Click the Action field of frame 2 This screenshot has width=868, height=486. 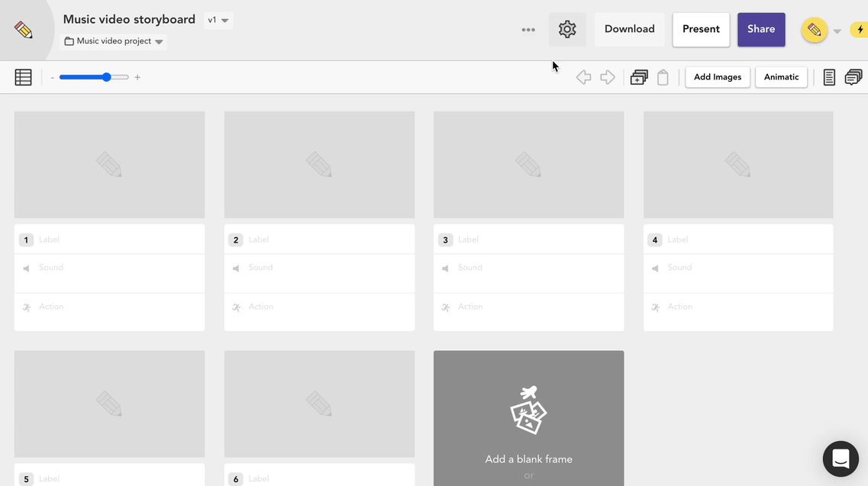(x=319, y=312)
